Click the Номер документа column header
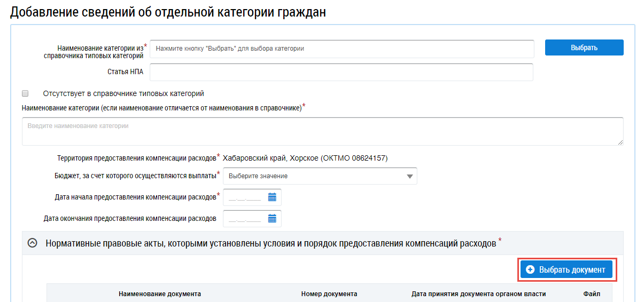 click(x=329, y=294)
